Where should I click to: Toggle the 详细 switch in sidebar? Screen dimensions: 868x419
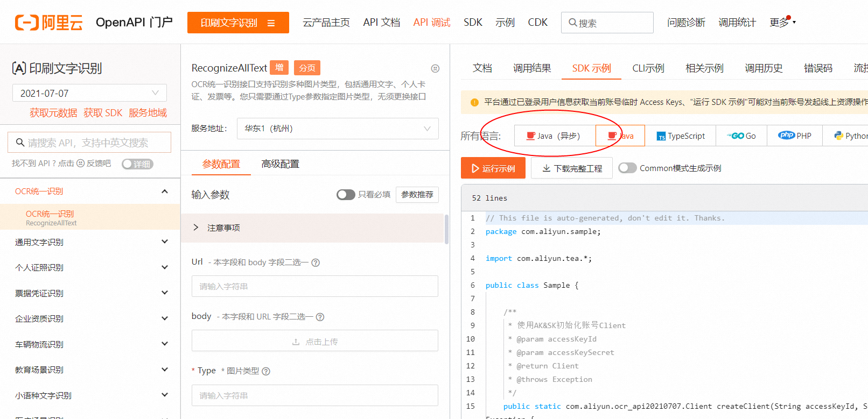pyautogui.click(x=137, y=164)
